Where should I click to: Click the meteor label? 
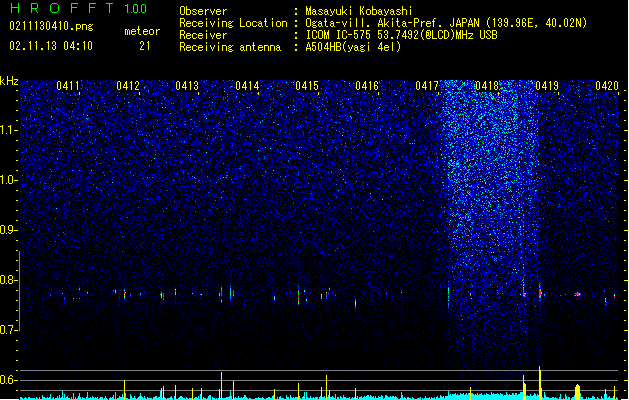click(x=142, y=31)
